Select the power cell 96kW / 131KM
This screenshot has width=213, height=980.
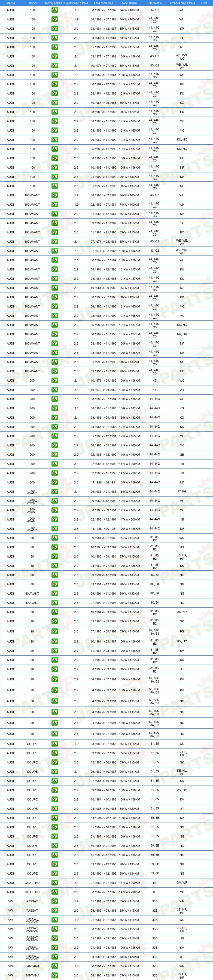(129, 772)
